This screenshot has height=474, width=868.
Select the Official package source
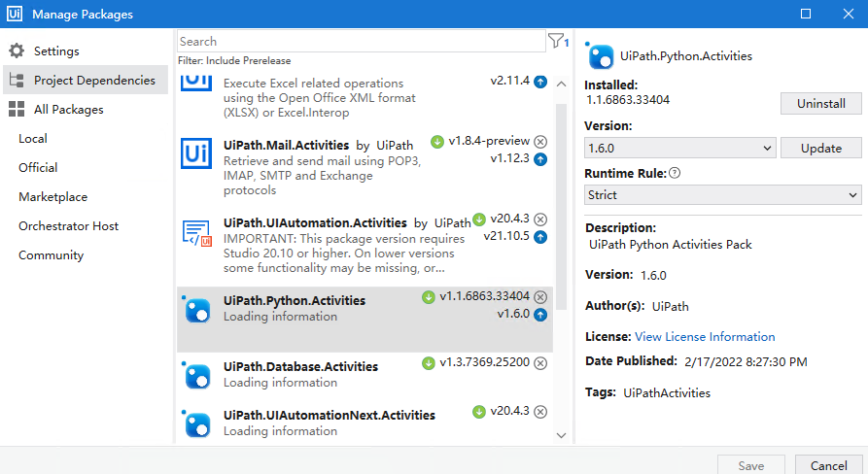click(x=38, y=168)
